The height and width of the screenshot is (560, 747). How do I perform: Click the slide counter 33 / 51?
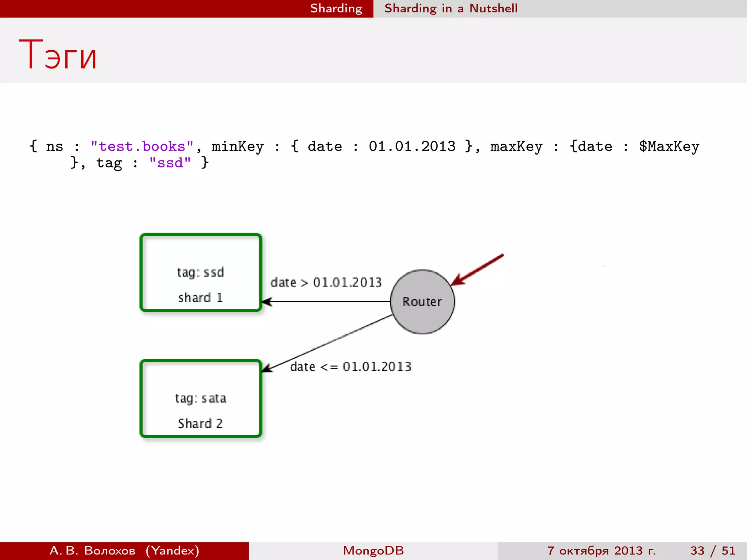(x=713, y=551)
